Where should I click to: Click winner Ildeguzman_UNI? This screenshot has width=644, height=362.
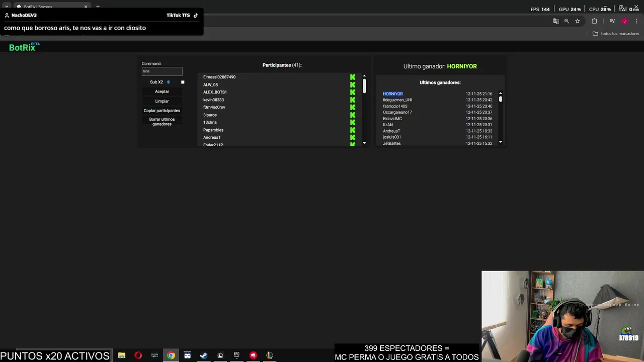[397, 100]
